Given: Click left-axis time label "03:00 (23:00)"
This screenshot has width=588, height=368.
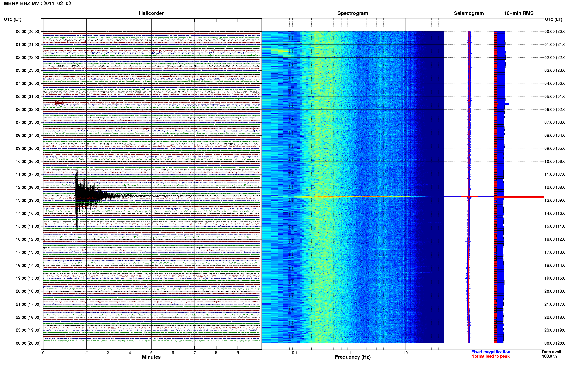Looking at the screenshot, I should pos(28,70).
